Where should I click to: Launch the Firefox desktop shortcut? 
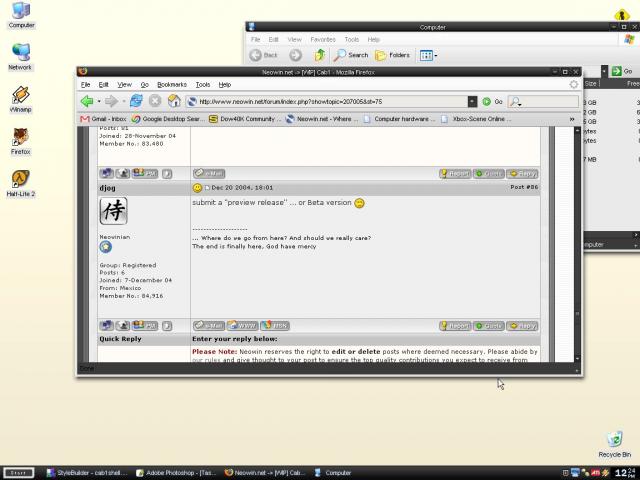20,141
